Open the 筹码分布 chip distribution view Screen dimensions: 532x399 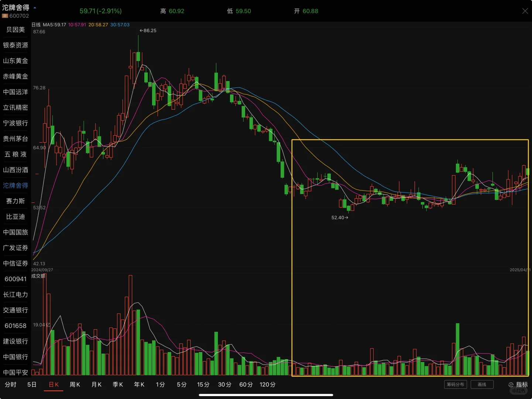pos(456,385)
